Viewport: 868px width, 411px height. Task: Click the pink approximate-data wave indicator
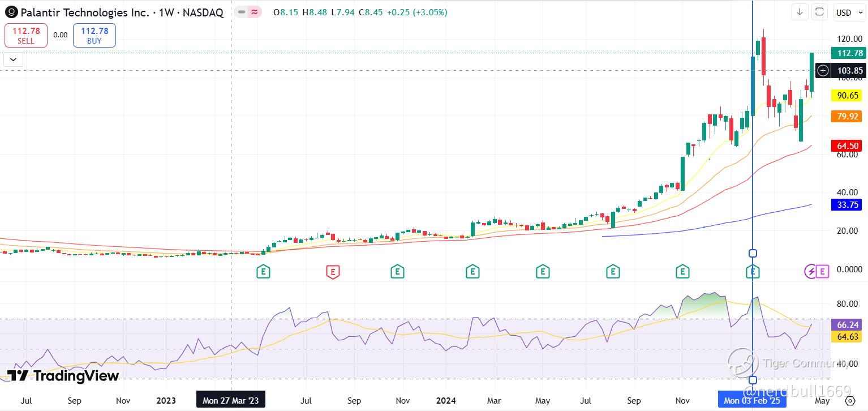click(x=255, y=12)
